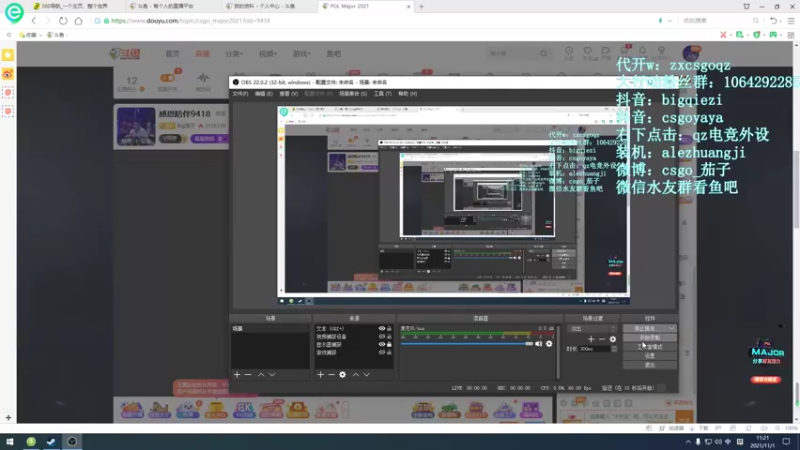
Task: Open scene transition properties gear
Action: pos(613,339)
